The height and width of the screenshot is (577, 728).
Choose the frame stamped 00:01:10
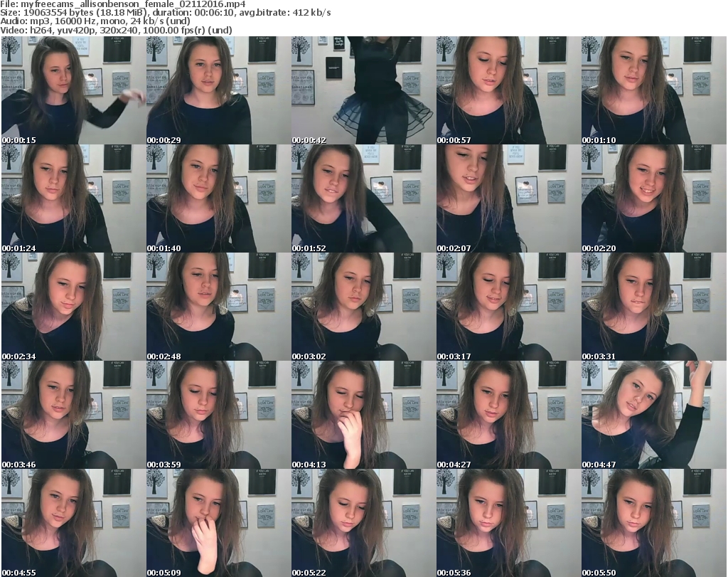coord(654,90)
